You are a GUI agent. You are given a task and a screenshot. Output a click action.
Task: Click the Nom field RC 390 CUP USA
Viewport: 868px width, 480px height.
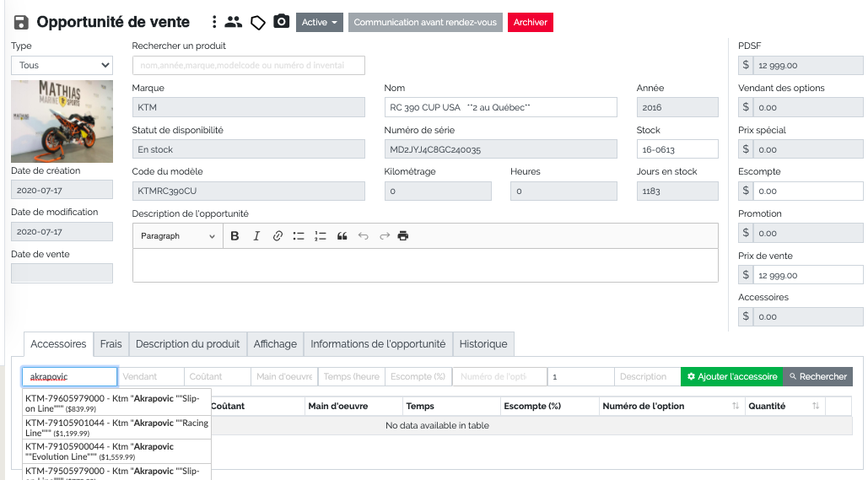point(500,107)
